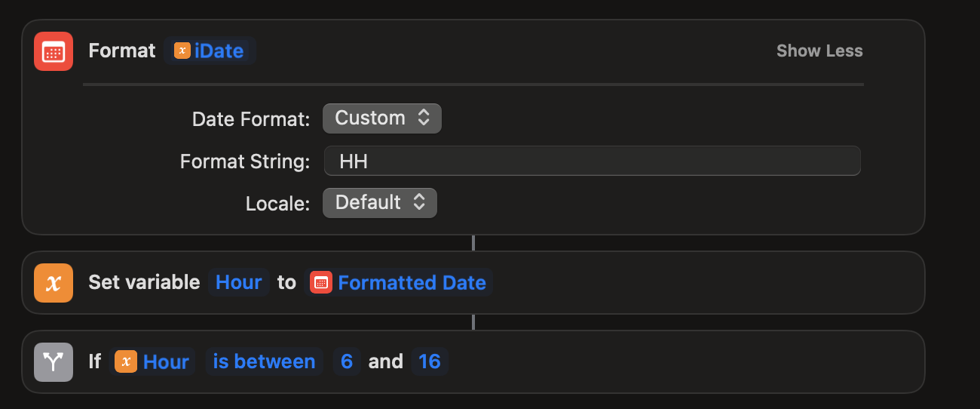Click the gray If branching icon
The image size is (980, 409).
click(54, 362)
